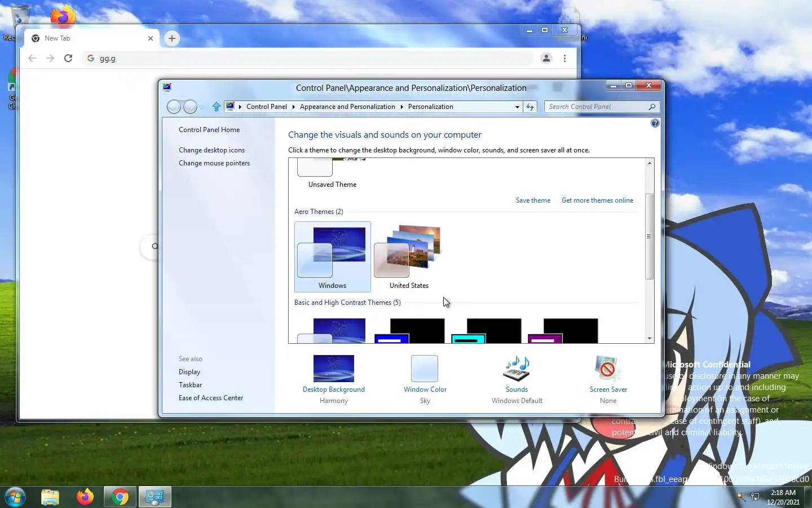Open the Screen Saver icon
Screen dimensions: 812x508
pos(608,369)
